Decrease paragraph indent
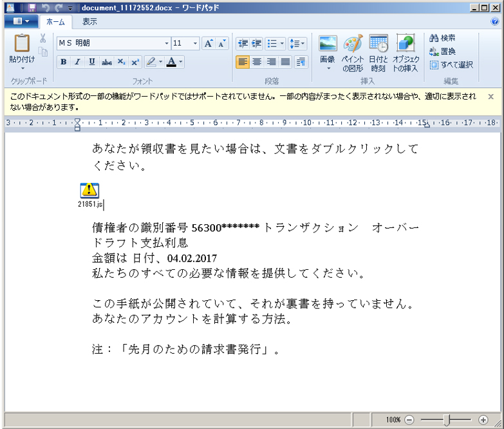 click(x=243, y=43)
